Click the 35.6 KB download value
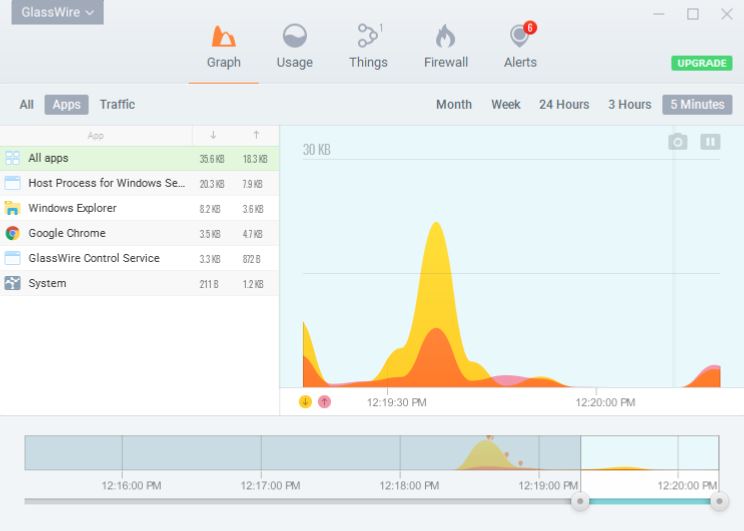Viewport: 744px width, 531px height. point(212,159)
